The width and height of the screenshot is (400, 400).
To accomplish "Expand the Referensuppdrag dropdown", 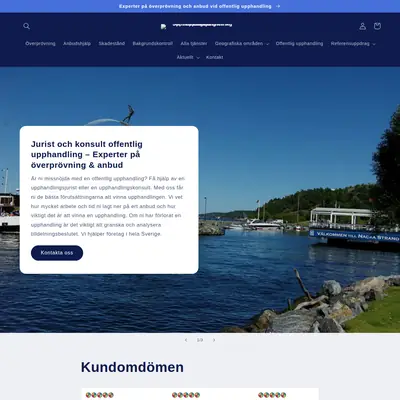I will pos(353,44).
